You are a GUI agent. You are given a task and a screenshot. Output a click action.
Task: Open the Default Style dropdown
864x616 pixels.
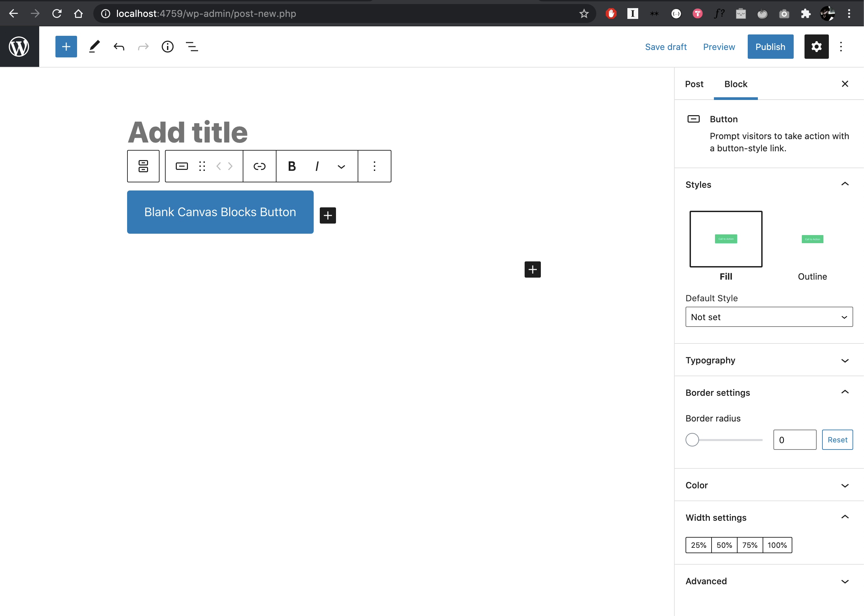pos(769,317)
